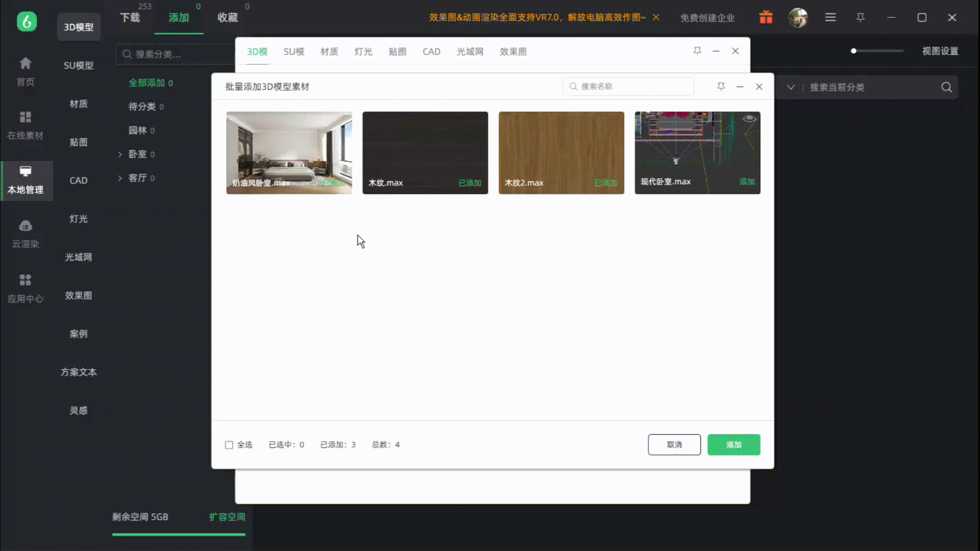The image size is (980, 551).
Task: Select the 奶油风卧室.max thumbnail
Action: [289, 153]
